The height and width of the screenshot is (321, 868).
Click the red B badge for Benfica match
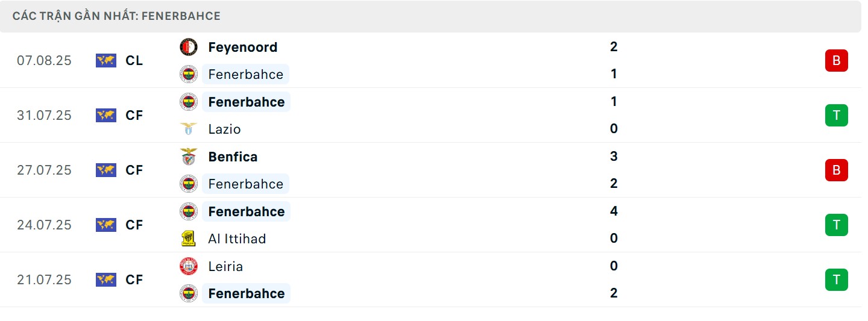coord(836,170)
